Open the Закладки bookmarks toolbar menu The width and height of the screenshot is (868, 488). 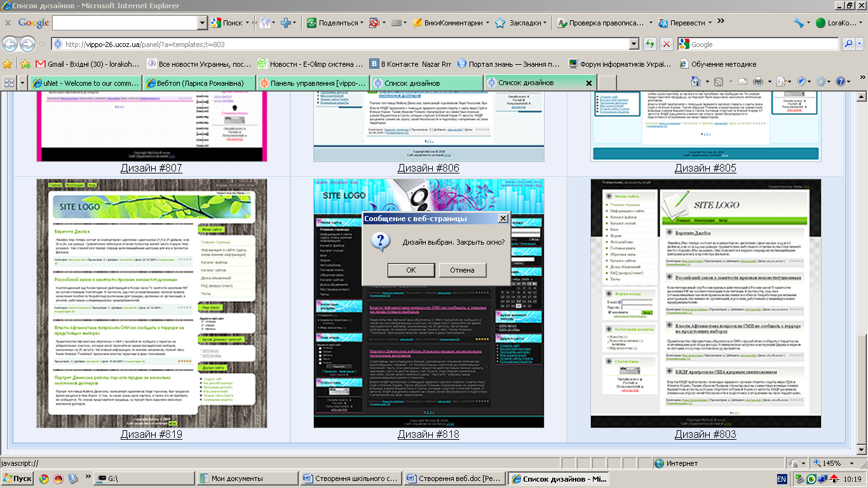(522, 23)
